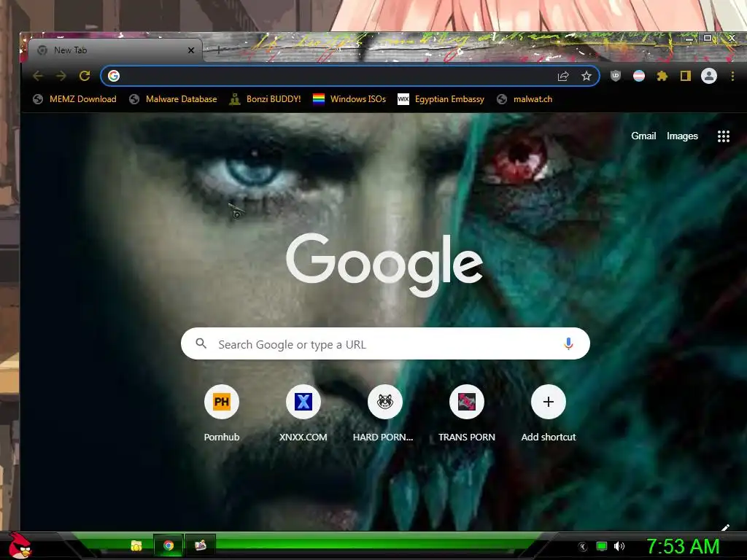
Task: Click the 7:53 AM taskbar clock
Action: click(x=683, y=547)
